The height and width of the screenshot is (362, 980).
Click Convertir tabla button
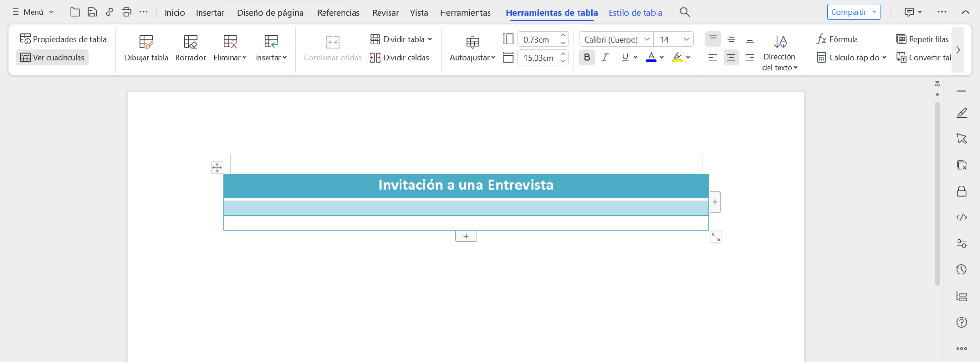coord(924,57)
